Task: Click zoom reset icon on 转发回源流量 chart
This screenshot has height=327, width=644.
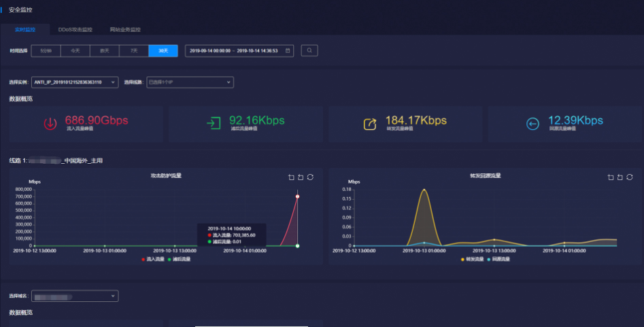Action: (620, 177)
